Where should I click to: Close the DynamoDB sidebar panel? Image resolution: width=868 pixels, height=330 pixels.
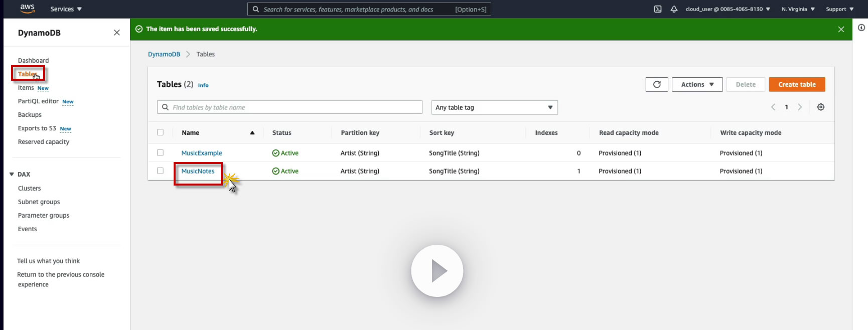point(117,33)
